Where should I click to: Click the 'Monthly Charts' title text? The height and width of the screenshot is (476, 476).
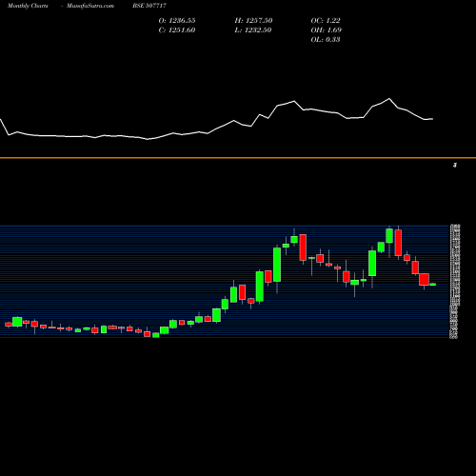pos(28,6)
